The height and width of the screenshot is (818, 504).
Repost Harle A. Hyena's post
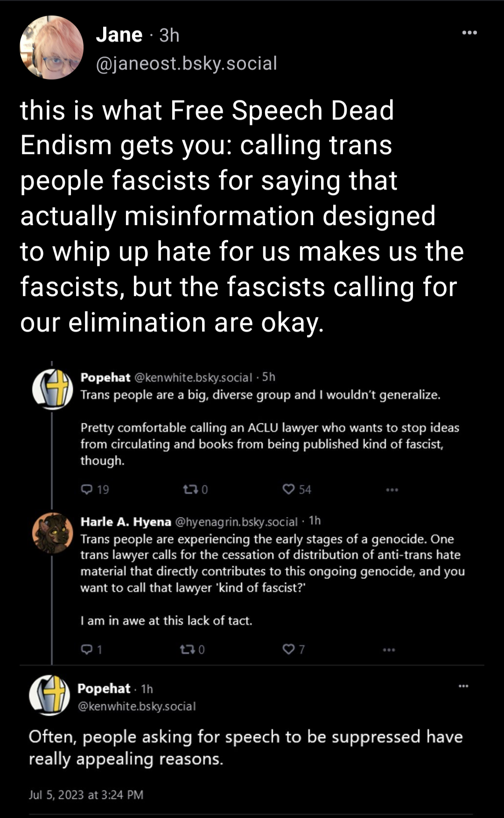pos(186,649)
